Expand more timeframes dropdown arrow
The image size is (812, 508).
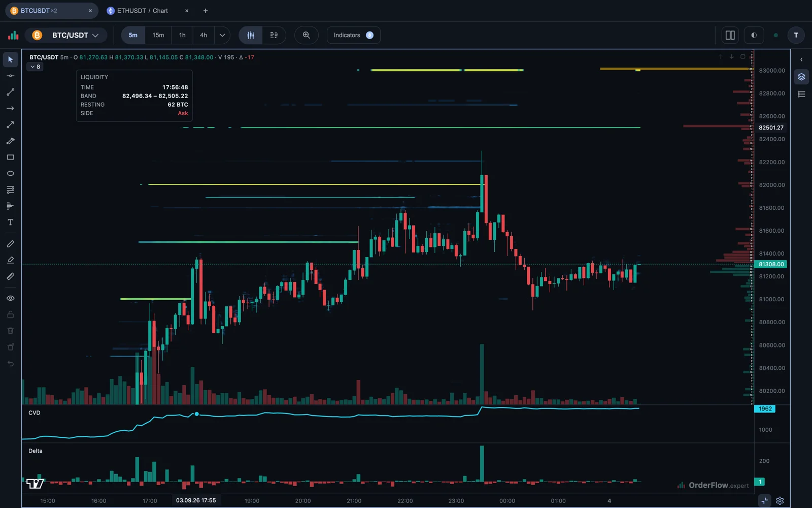click(222, 35)
